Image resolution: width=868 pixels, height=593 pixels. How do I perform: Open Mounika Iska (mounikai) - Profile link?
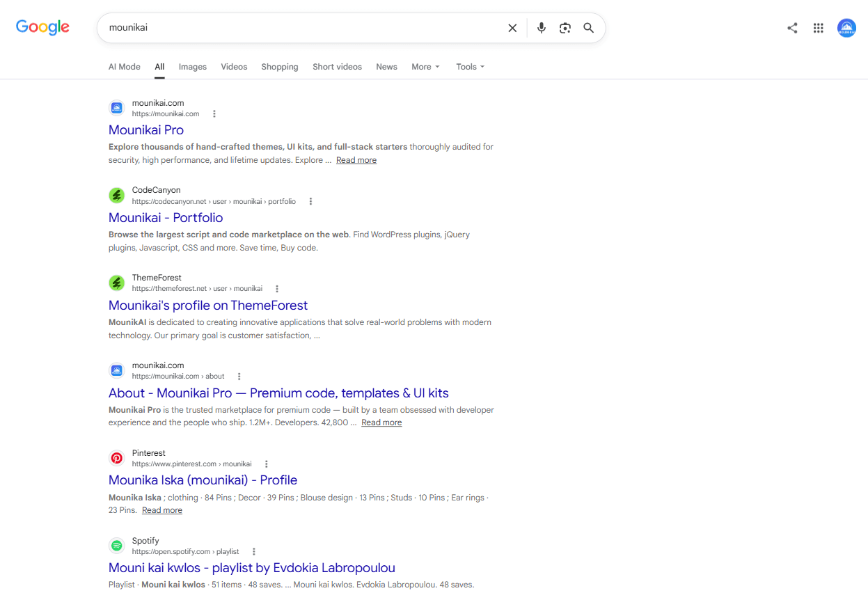203,480
